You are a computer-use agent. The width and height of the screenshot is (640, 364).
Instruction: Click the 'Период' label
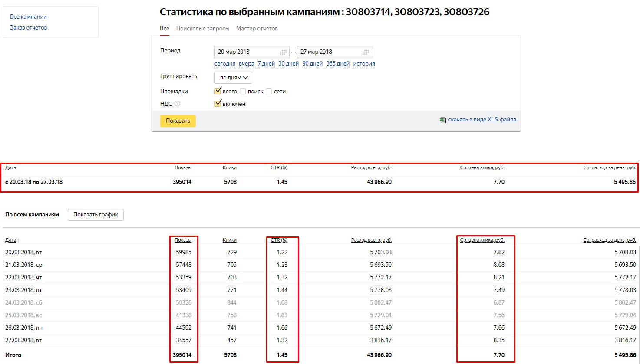170,51
